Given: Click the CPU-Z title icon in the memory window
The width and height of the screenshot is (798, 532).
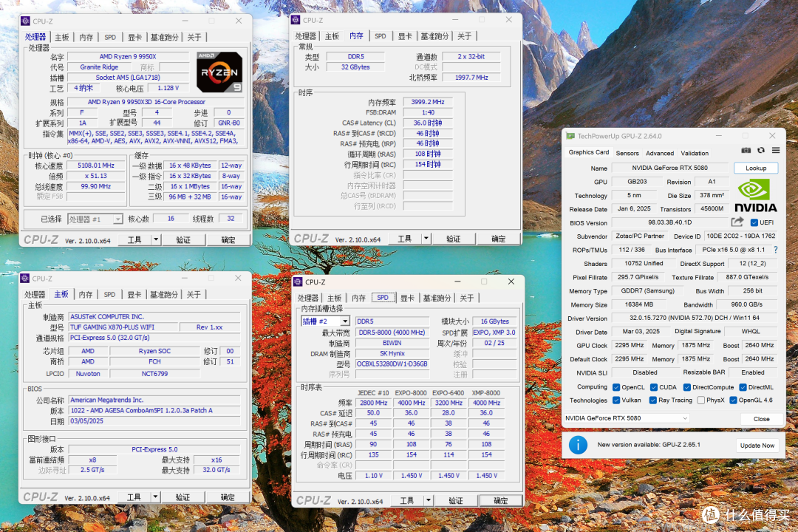Looking at the screenshot, I should [295, 20].
